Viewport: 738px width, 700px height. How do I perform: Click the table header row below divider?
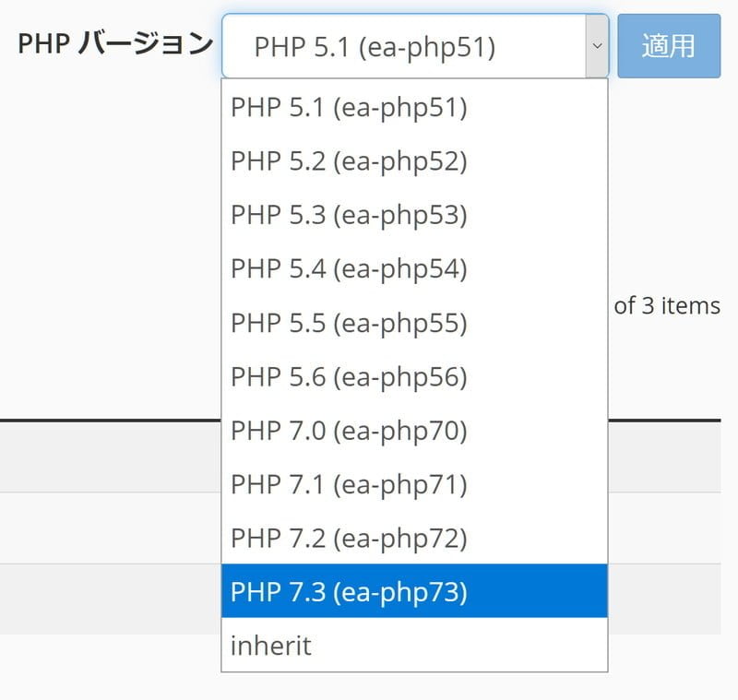[x=110, y=457]
